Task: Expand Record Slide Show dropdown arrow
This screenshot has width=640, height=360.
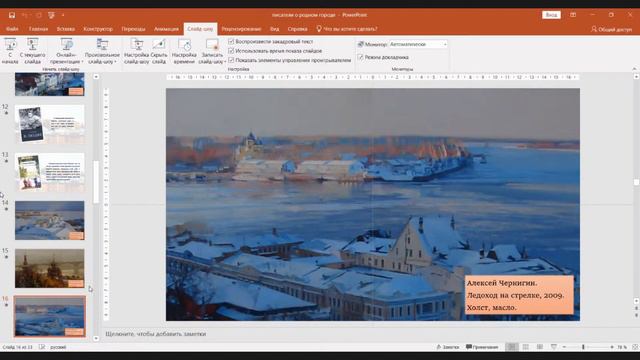Action: 225,62
